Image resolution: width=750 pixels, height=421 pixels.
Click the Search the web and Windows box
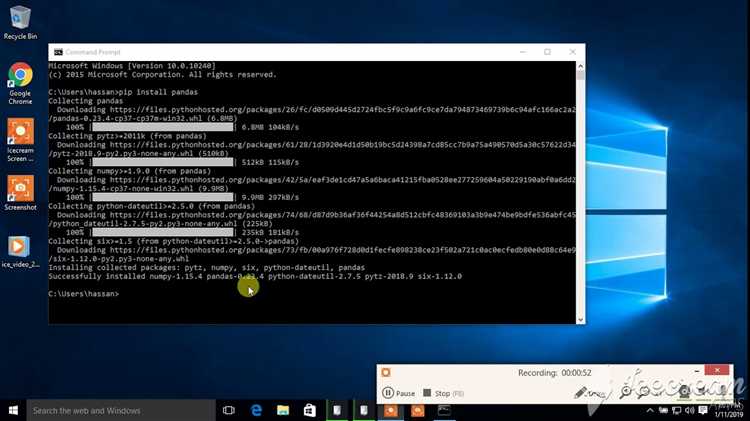point(121,410)
